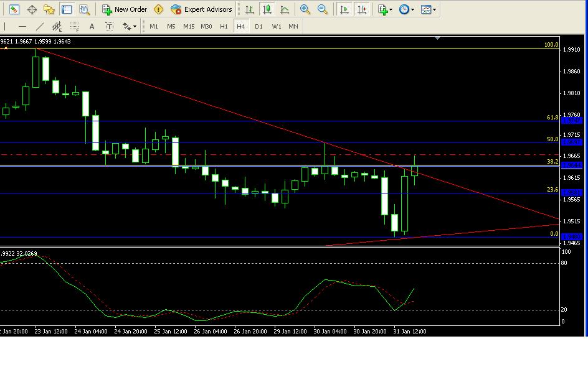Zoom out of the chart
588x377 pixels.
[323, 9]
